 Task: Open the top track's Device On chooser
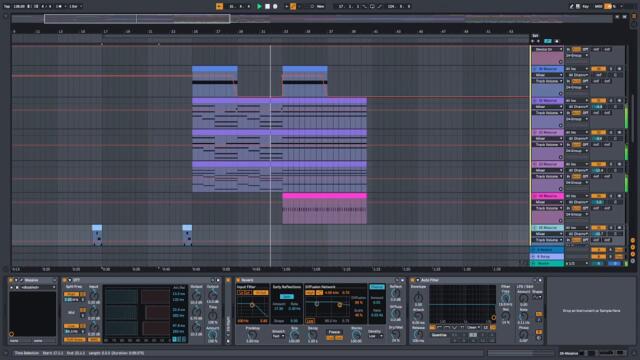548,49
